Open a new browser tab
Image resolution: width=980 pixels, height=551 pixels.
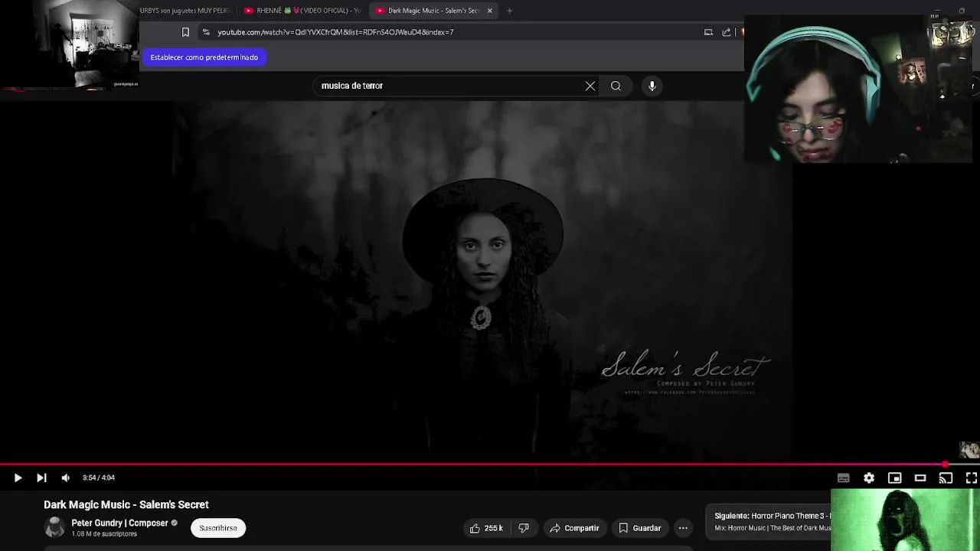tap(509, 11)
